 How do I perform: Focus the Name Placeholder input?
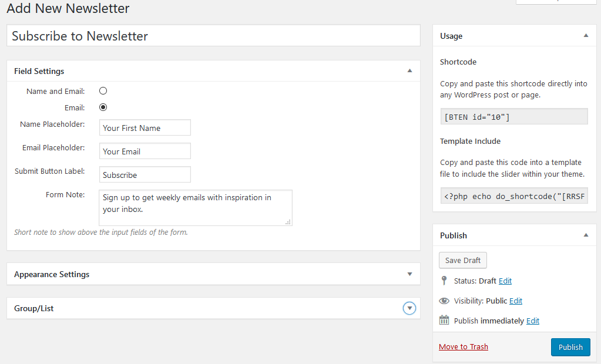pos(145,127)
